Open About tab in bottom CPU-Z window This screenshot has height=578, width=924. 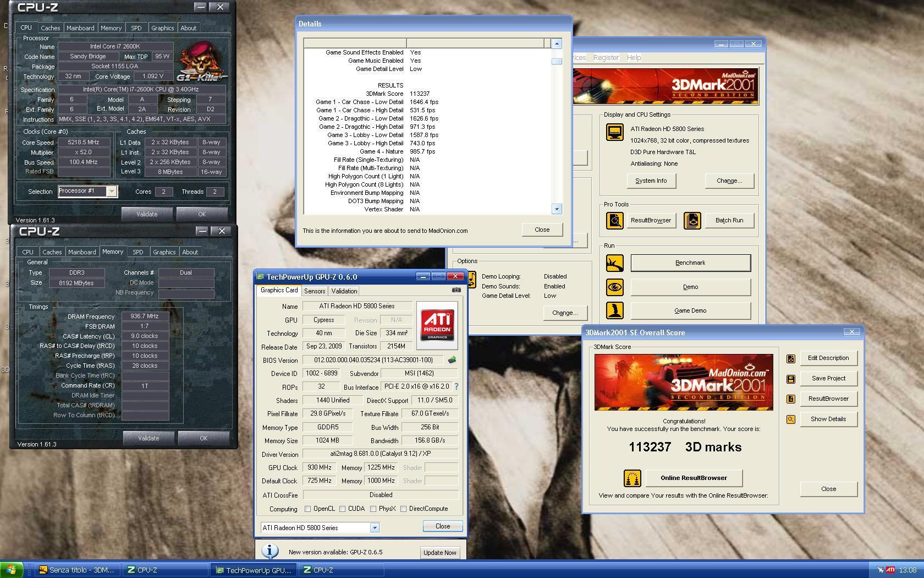190,252
